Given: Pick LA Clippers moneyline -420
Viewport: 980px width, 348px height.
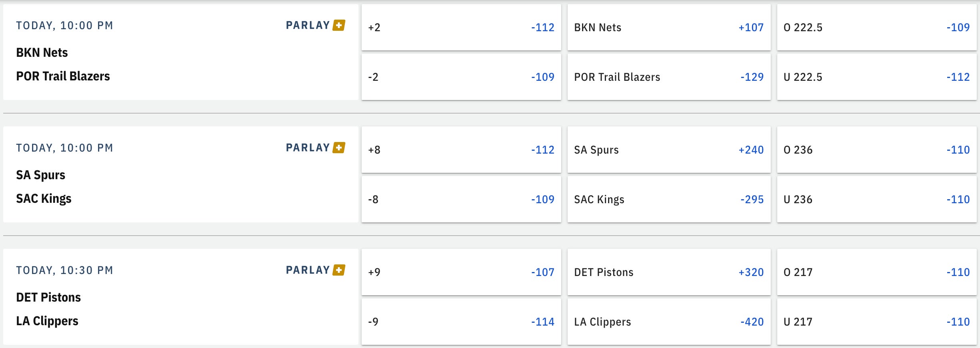Looking at the screenshot, I should (x=668, y=322).
